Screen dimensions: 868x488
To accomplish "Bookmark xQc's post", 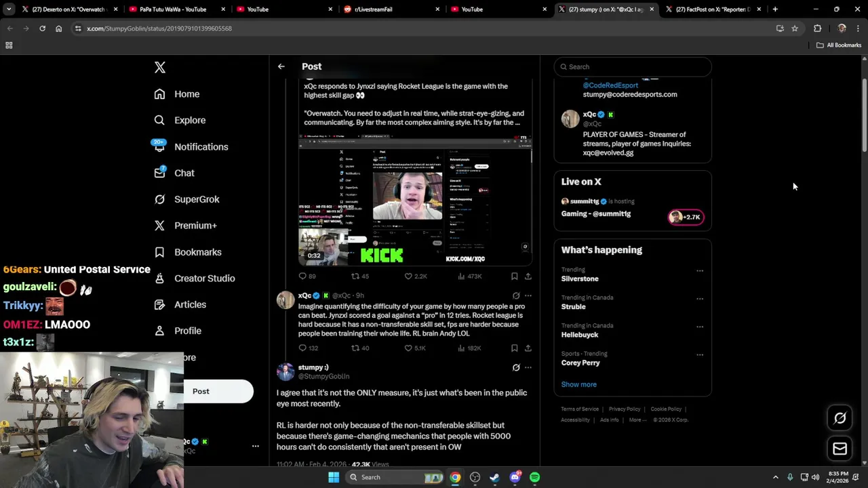I will click(x=514, y=348).
